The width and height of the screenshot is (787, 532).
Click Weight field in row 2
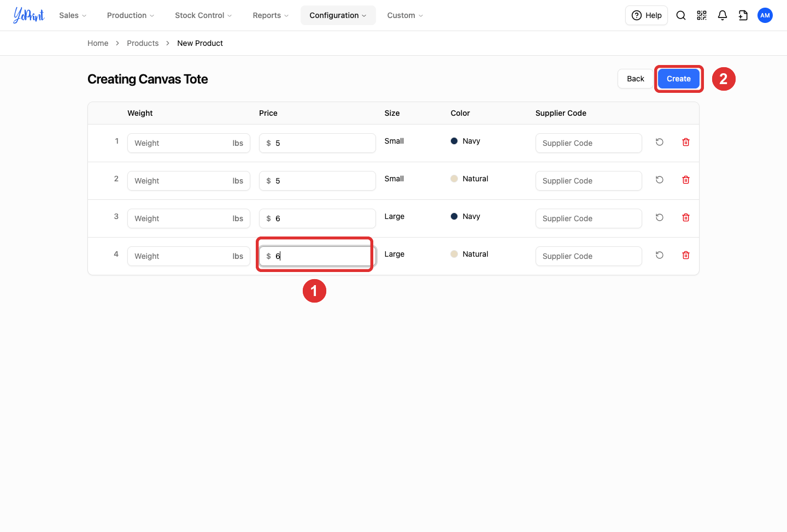(x=189, y=181)
